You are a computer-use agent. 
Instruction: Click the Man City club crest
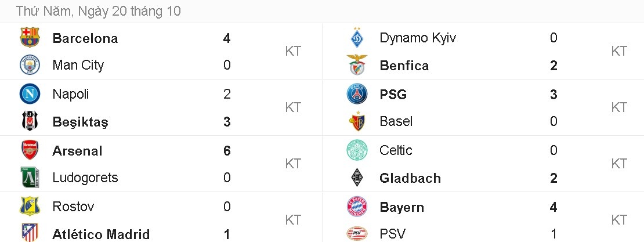[x=30, y=65]
